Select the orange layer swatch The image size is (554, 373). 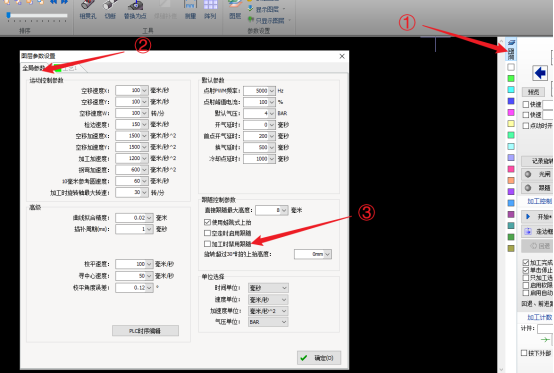click(511, 180)
